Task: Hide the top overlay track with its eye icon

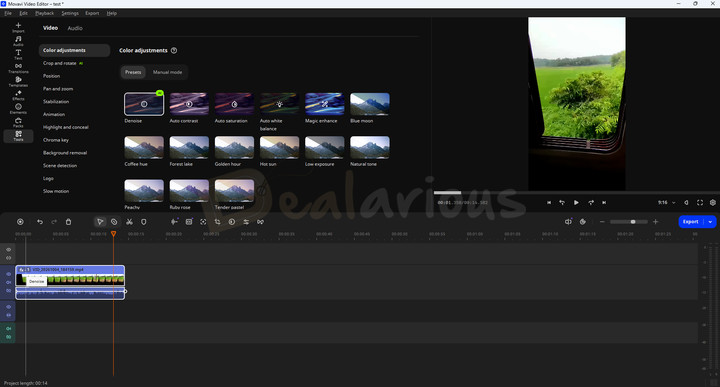Action: click(x=8, y=250)
